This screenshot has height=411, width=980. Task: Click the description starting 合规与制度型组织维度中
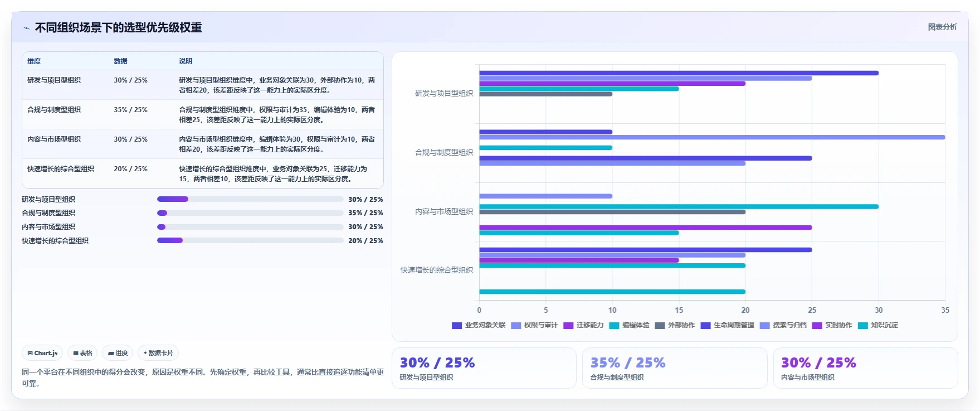click(x=277, y=115)
